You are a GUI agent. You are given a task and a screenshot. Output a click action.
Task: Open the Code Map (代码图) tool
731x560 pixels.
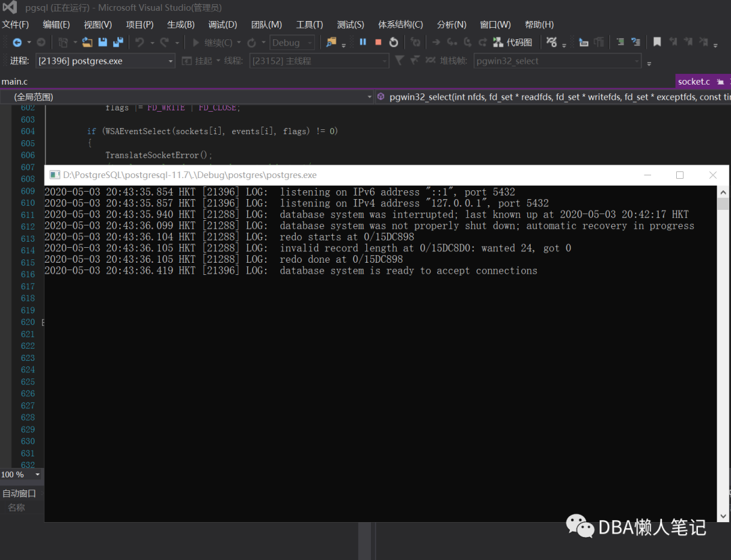pyautogui.click(x=513, y=43)
